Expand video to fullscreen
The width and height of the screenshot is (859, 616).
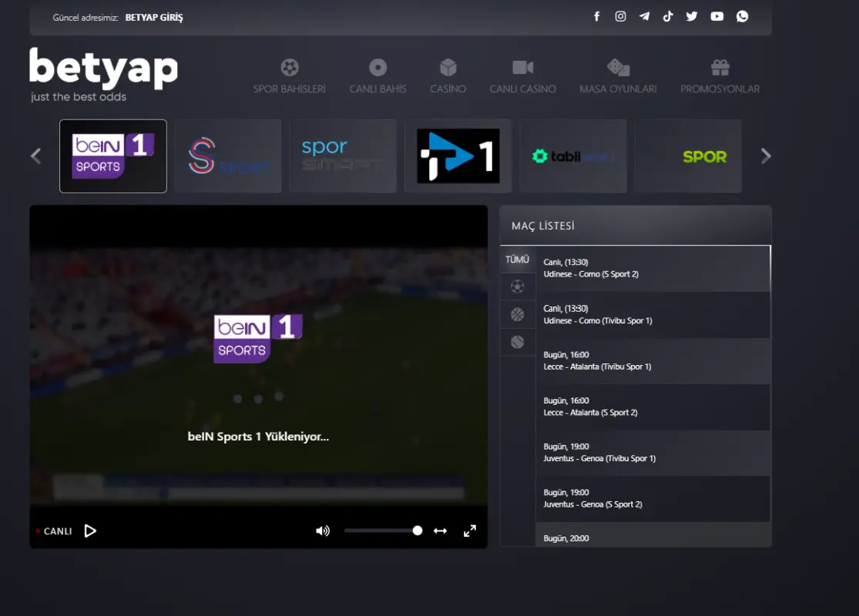(470, 531)
